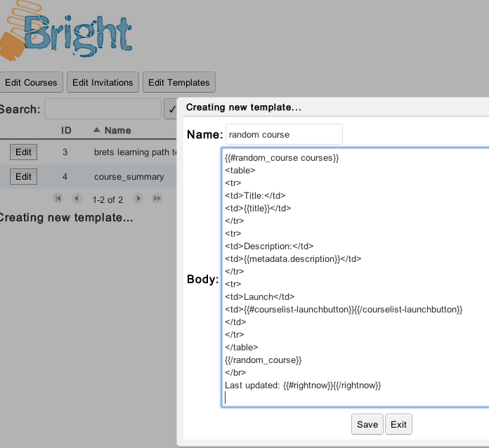Edit the template with ID 3
The width and height of the screenshot is (489, 448).
[x=23, y=152]
